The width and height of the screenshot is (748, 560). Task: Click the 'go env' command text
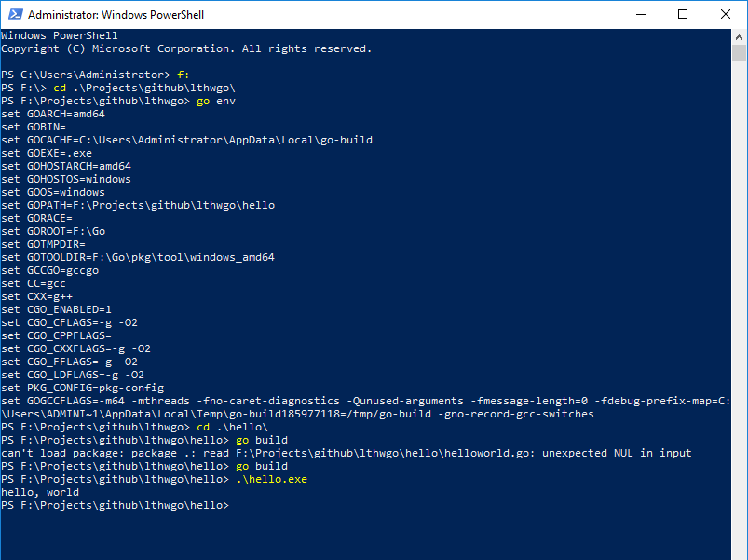[x=216, y=102]
